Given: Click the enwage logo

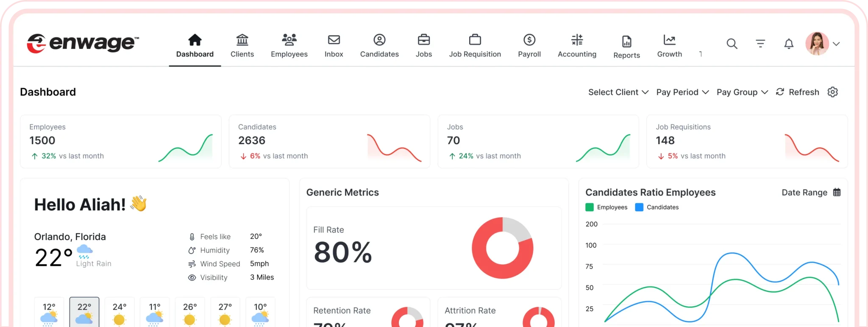Looking at the screenshot, I should (x=83, y=43).
